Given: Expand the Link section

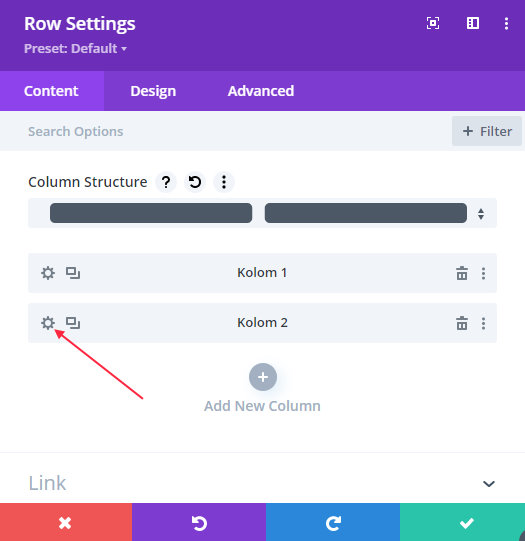Looking at the screenshot, I should 262,483.
